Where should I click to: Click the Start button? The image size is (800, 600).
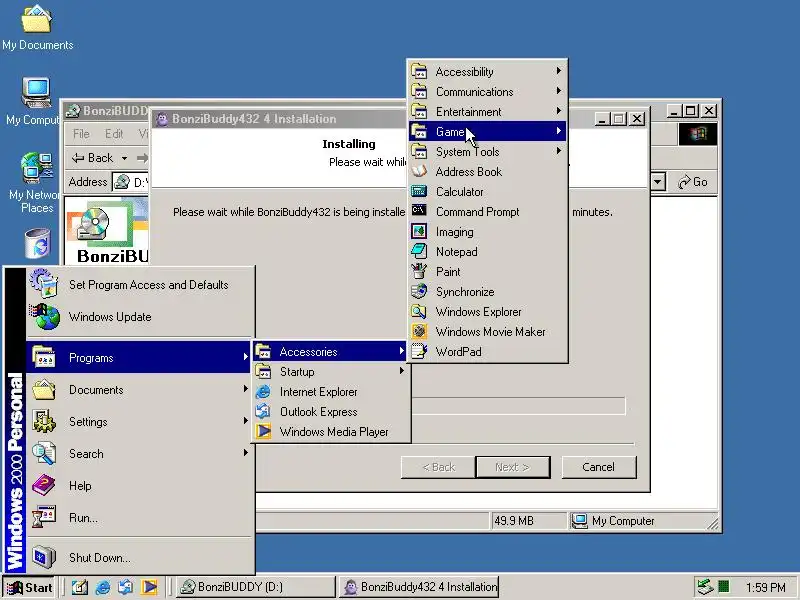pos(30,587)
